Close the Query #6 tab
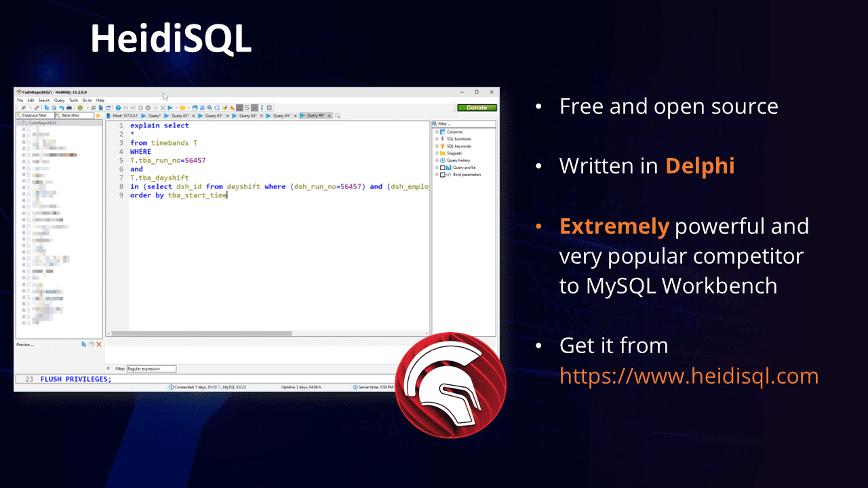Screen dimensions: 868x488 click(330, 116)
